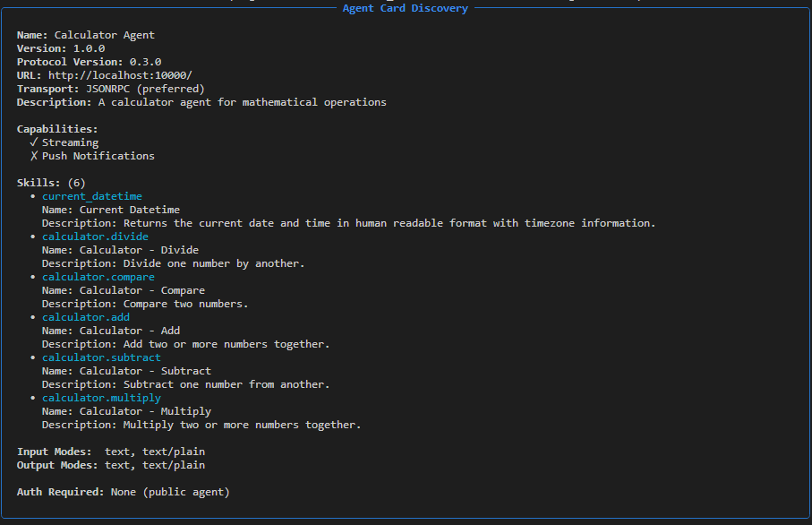Click the calculator.multiply skill ID

coord(101,398)
